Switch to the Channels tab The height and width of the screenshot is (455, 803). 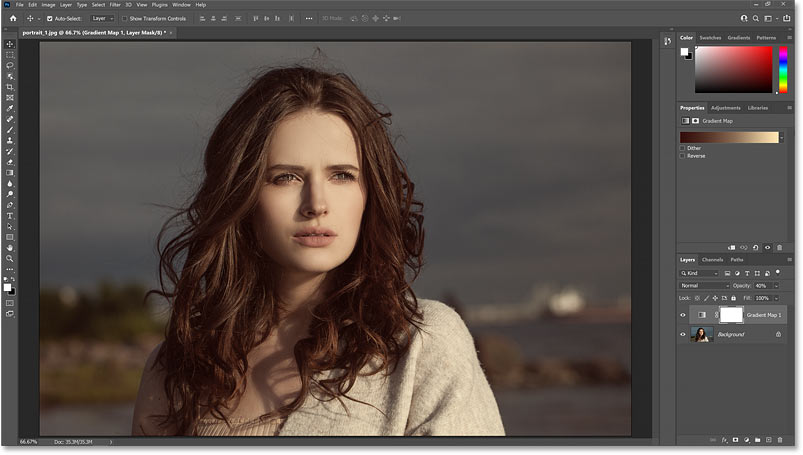click(712, 260)
